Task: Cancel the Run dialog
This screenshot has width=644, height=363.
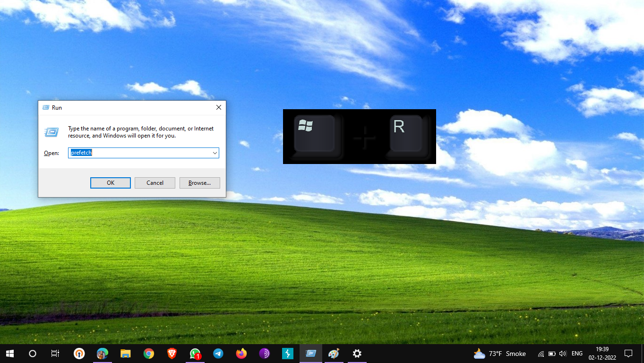Action: point(155,183)
